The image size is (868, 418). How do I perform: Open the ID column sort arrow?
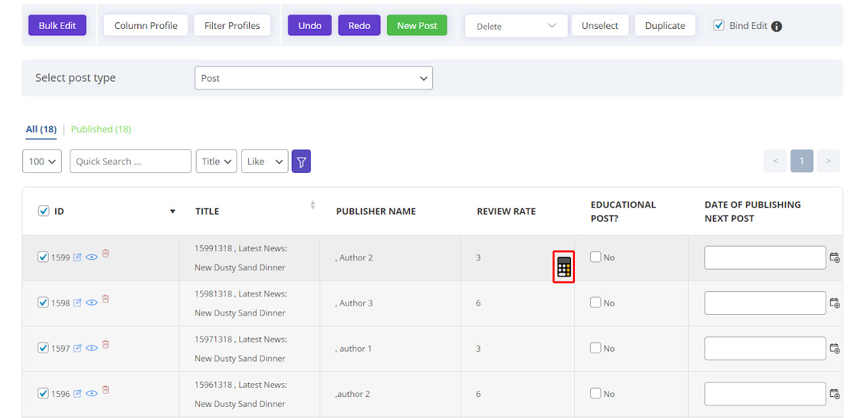173,212
